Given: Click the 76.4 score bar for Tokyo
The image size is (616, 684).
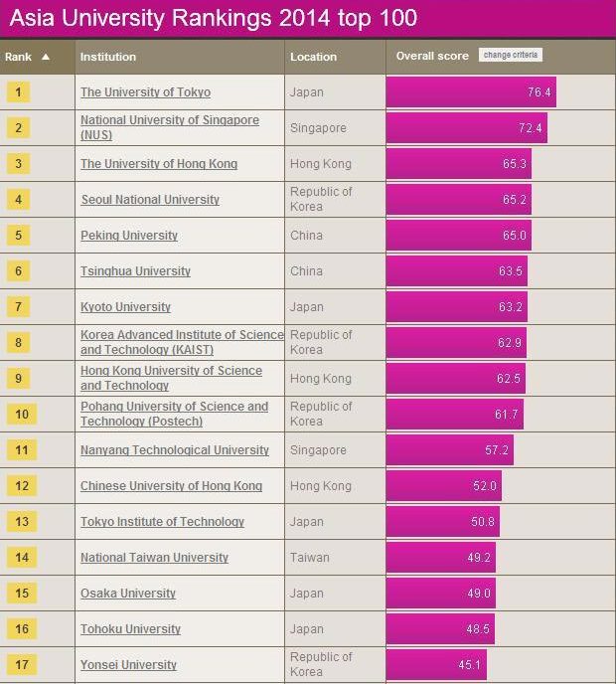Looking at the screenshot, I should pos(471,92).
